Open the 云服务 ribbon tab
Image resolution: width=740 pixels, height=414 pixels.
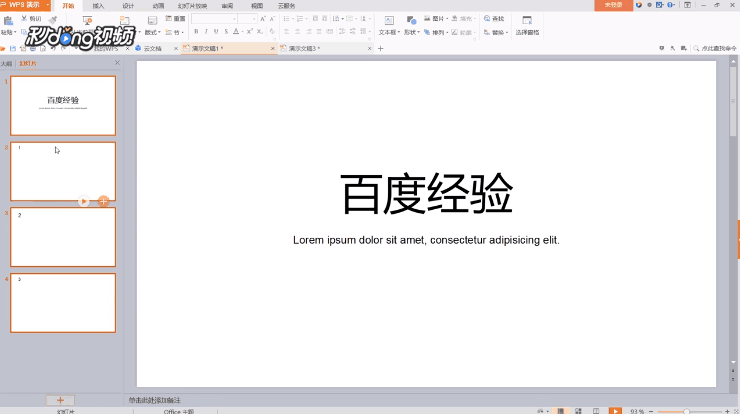[286, 6]
